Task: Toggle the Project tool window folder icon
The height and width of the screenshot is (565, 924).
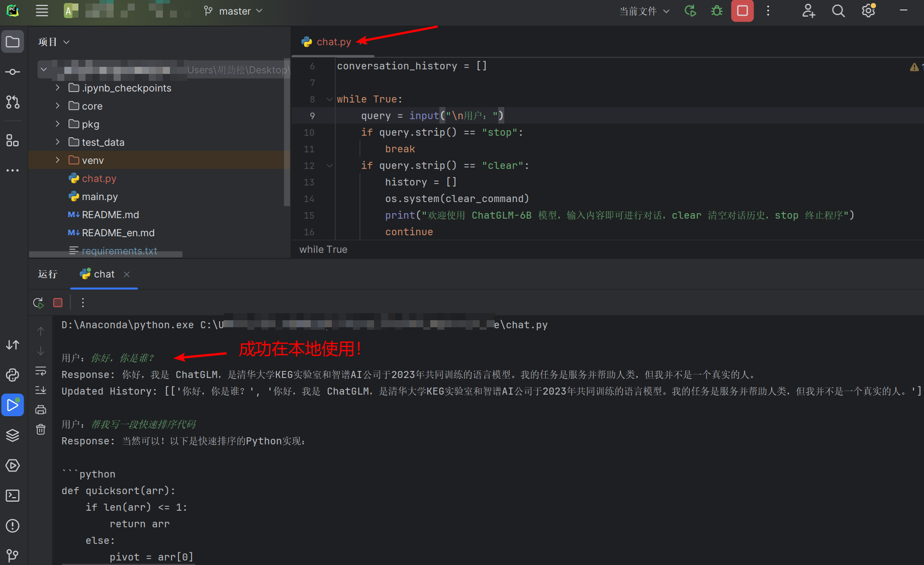Action: [x=13, y=42]
